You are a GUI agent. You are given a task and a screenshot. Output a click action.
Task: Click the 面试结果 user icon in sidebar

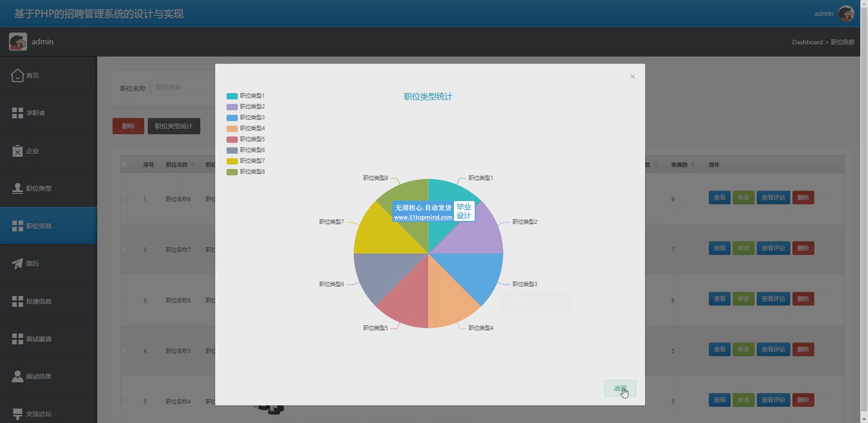pyautogui.click(x=17, y=376)
